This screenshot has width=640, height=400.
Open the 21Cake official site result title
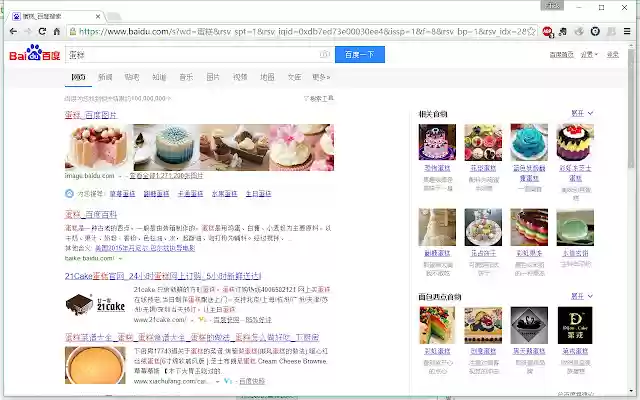(163, 276)
